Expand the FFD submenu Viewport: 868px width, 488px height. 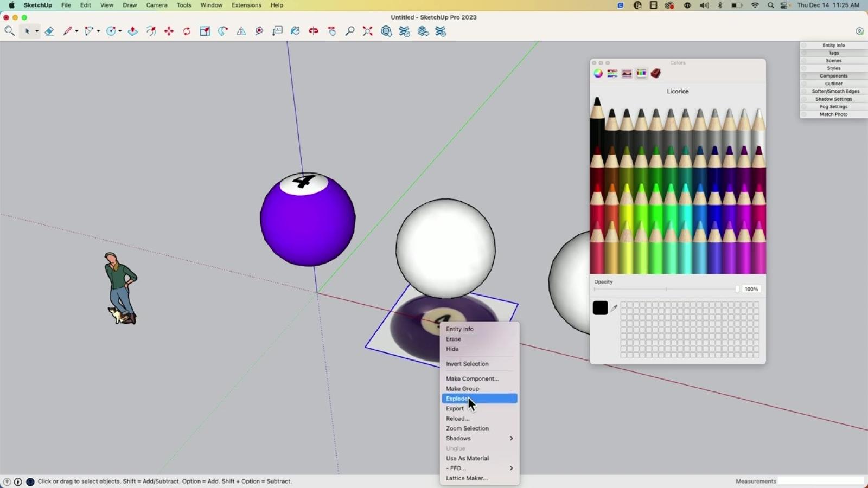pyautogui.click(x=479, y=468)
